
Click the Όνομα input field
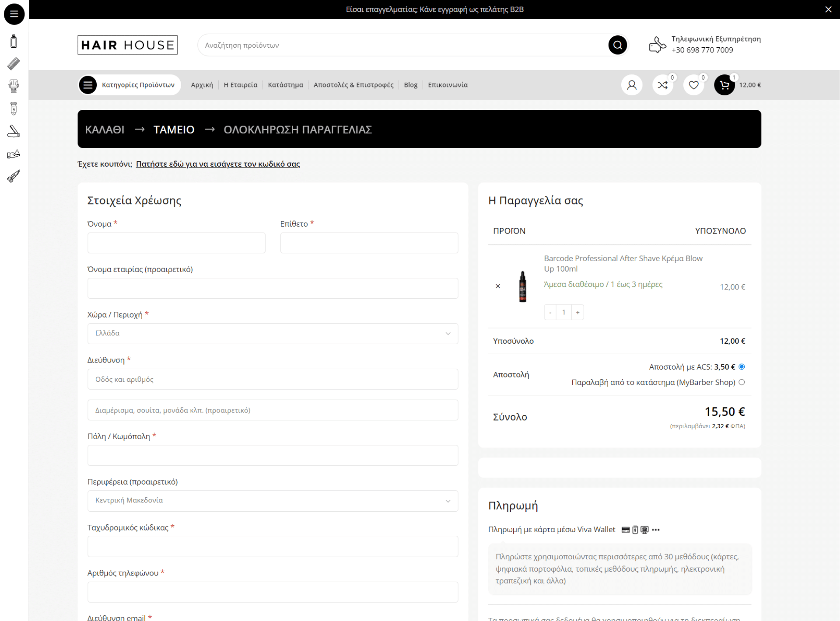click(x=176, y=243)
